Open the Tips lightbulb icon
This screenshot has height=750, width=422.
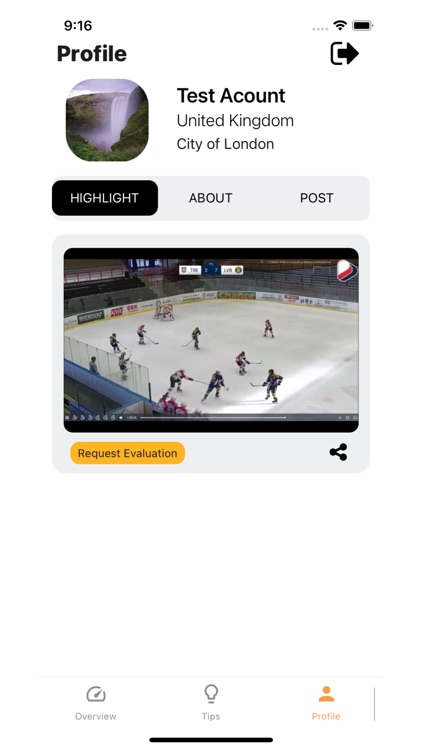point(211,693)
